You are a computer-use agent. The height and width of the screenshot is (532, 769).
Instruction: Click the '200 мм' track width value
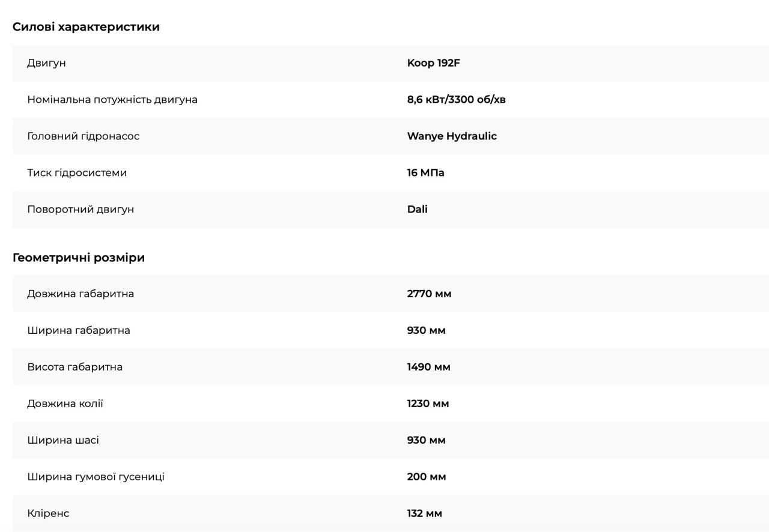(427, 477)
